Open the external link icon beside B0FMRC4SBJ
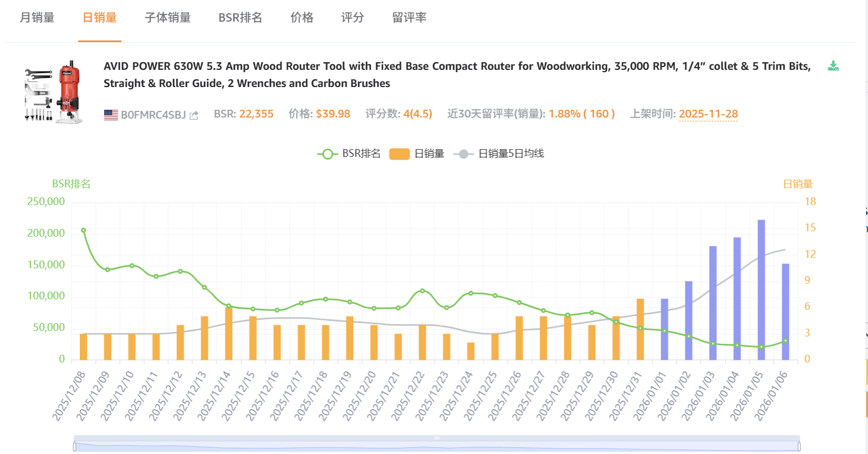Screen dimensions: 868x454 tap(194, 115)
